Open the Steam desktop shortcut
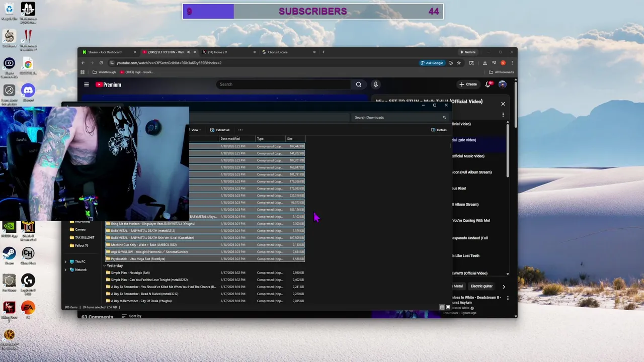 (9, 255)
